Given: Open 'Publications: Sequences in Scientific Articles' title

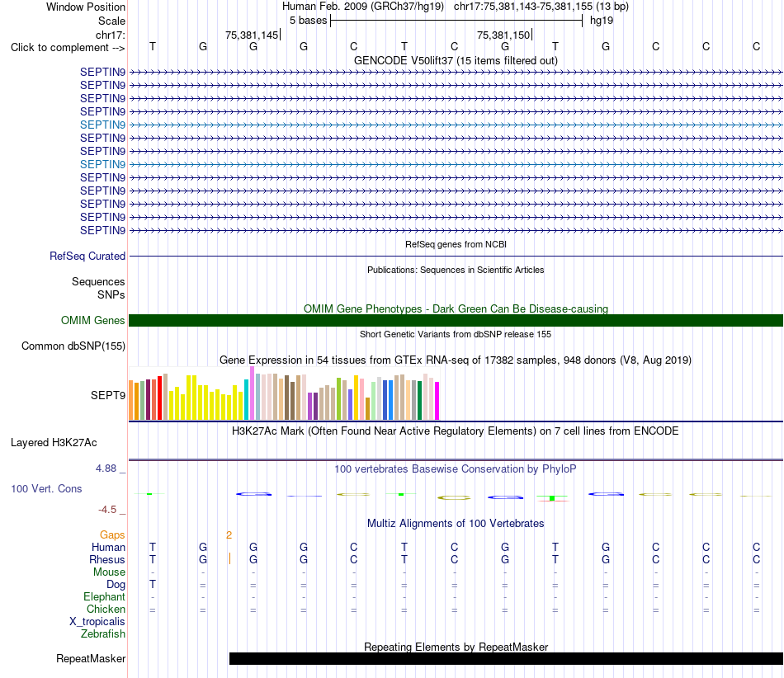Looking at the screenshot, I should (x=456, y=270).
